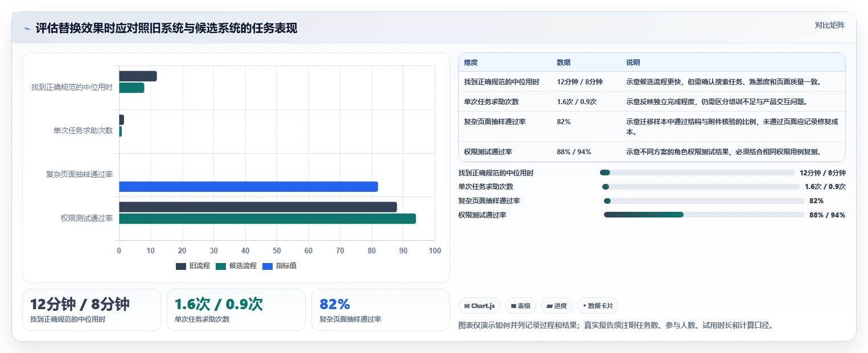Screen dimensions: 868x353
Task: Click the lightning icon beside the title
Action: pos(27,28)
